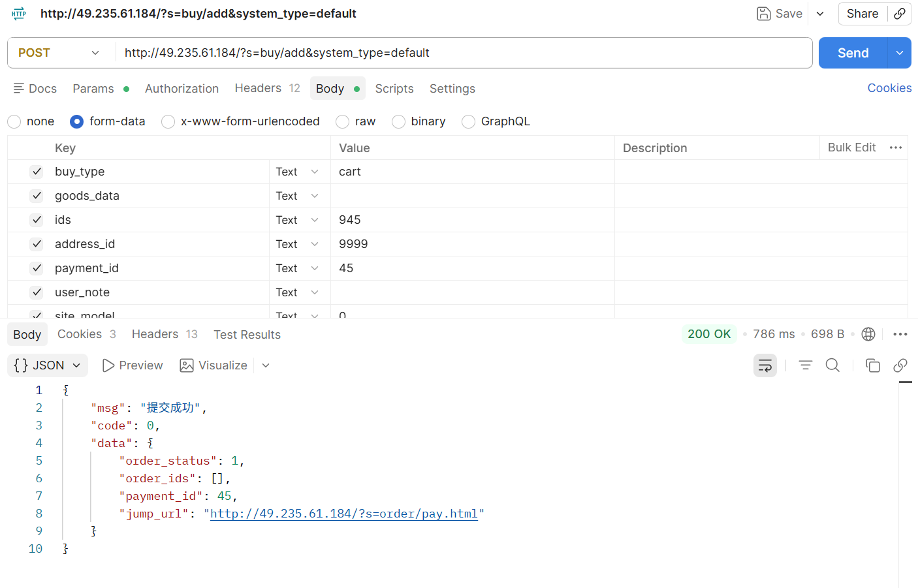918x588 pixels.
Task: Click the network globe icon in response
Action: (868, 334)
